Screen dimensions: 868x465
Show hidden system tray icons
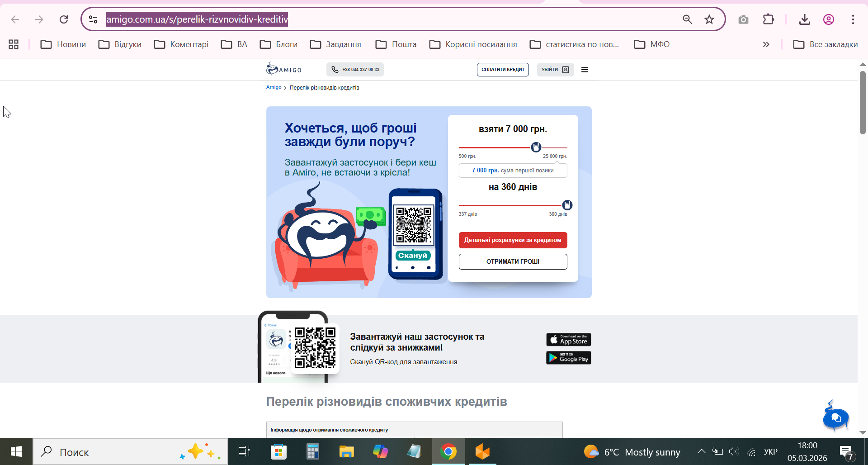click(701, 451)
